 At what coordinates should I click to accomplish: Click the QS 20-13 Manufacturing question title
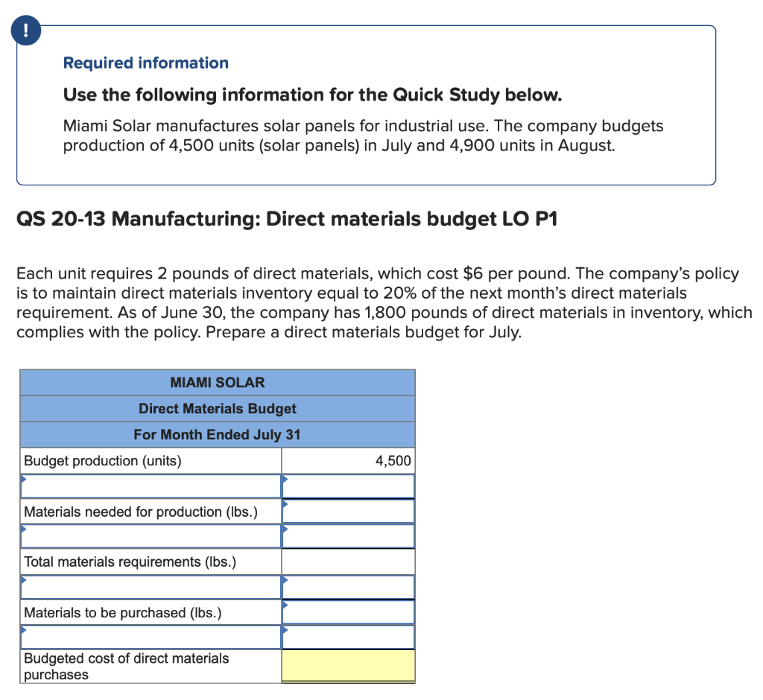pos(287,219)
